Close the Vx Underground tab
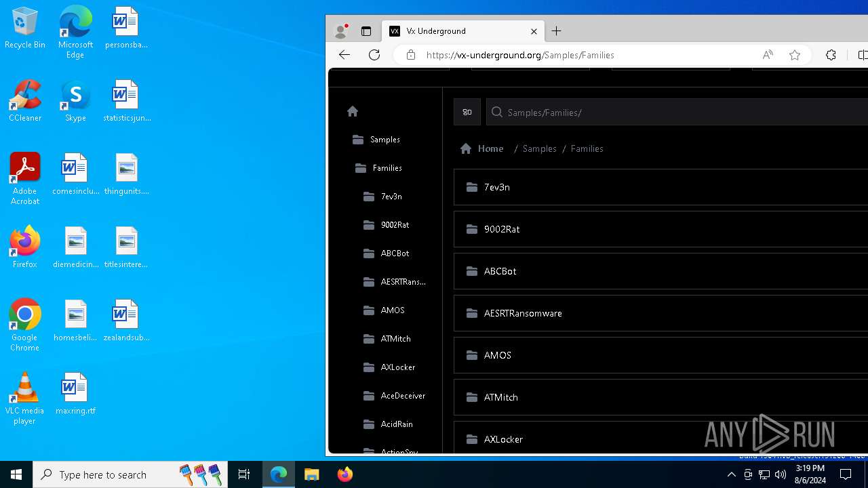The width and height of the screenshot is (868, 488). pyautogui.click(x=534, y=31)
